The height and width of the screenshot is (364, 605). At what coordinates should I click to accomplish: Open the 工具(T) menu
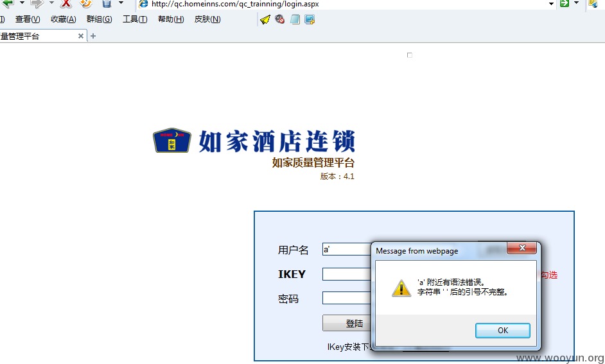click(x=135, y=19)
